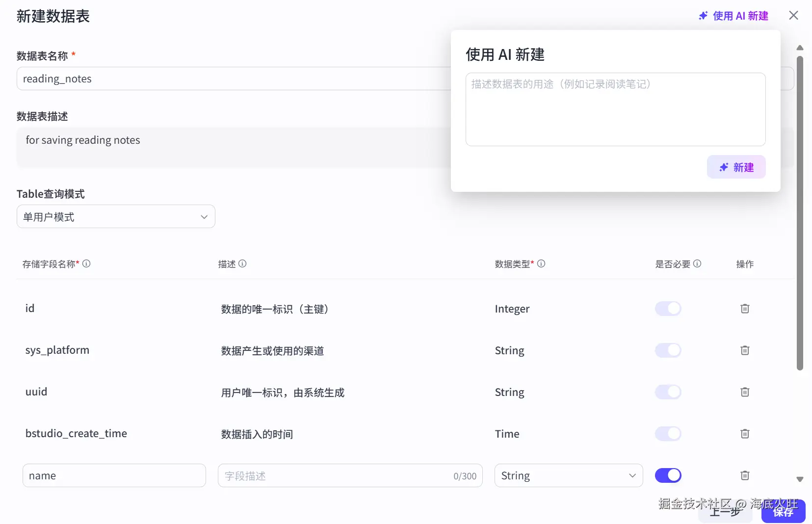Image resolution: width=812 pixels, height=524 pixels.
Task: Toggle required switch for bstudio_create_time field
Action: (668, 434)
